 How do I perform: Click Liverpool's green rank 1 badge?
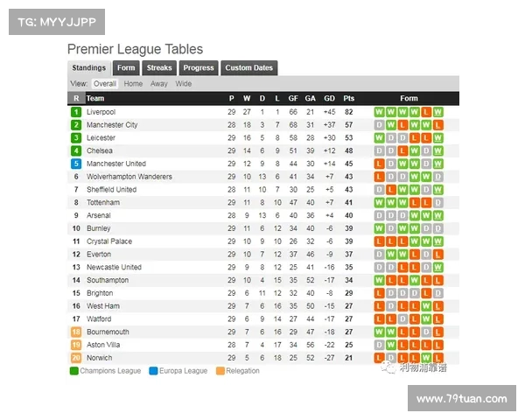(76, 112)
